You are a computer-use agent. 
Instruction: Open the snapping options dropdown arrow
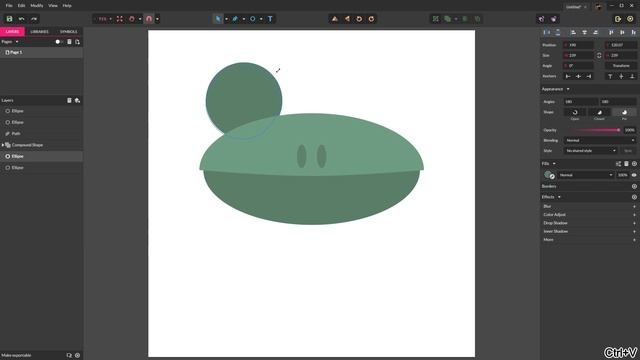[157, 19]
